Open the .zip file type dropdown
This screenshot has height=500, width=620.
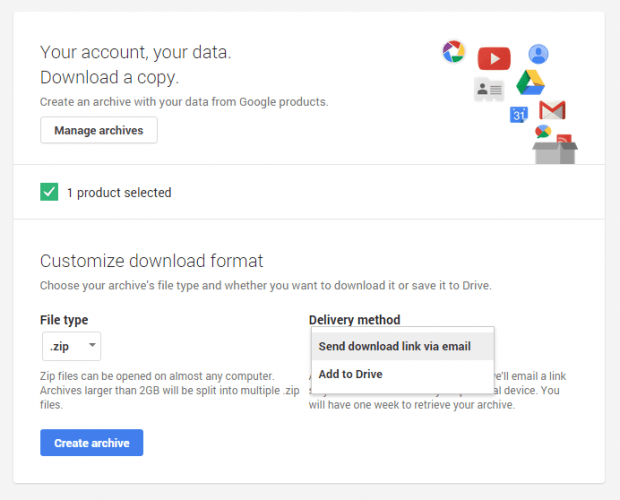71,346
